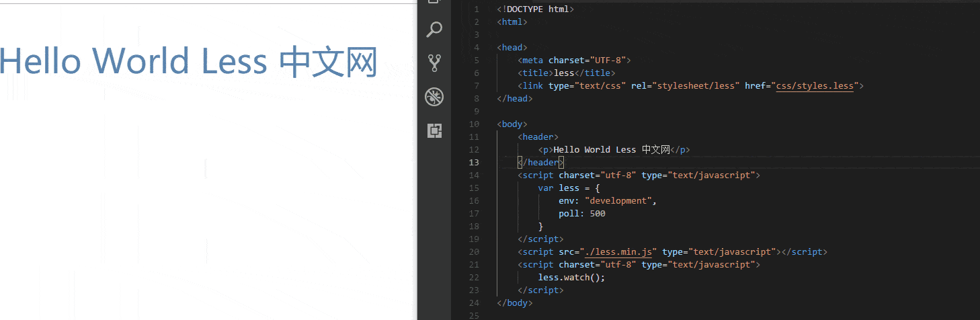Open the Extensions panel icon
The height and width of the screenshot is (320, 980).
click(x=435, y=130)
